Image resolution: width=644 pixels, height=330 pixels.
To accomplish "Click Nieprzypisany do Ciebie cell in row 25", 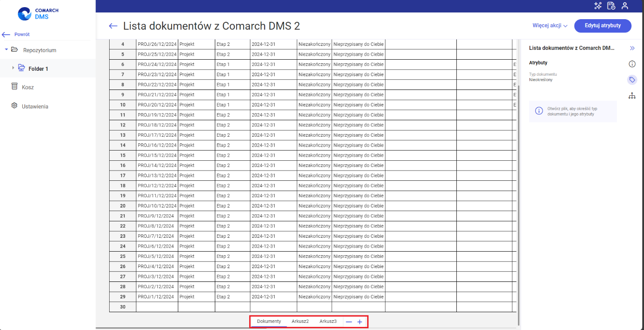I will (358, 256).
